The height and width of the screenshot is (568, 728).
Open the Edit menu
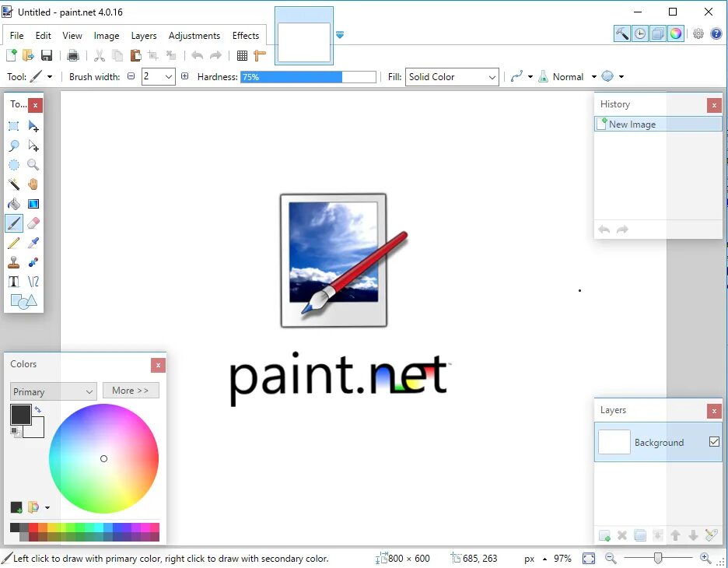coord(44,36)
